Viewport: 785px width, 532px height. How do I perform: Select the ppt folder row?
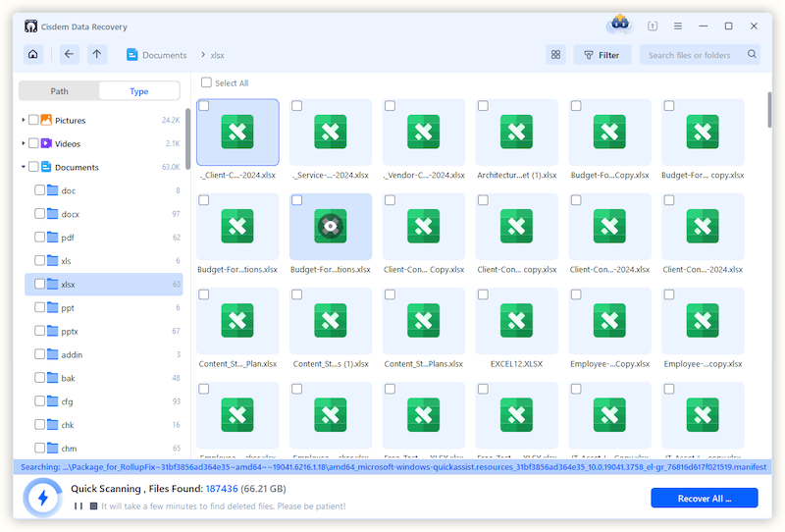coord(104,307)
